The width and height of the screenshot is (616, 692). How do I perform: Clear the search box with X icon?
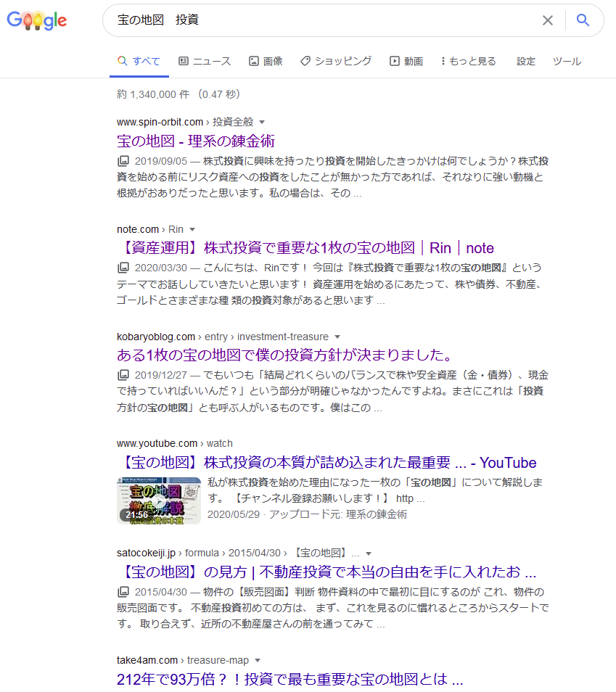[548, 20]
